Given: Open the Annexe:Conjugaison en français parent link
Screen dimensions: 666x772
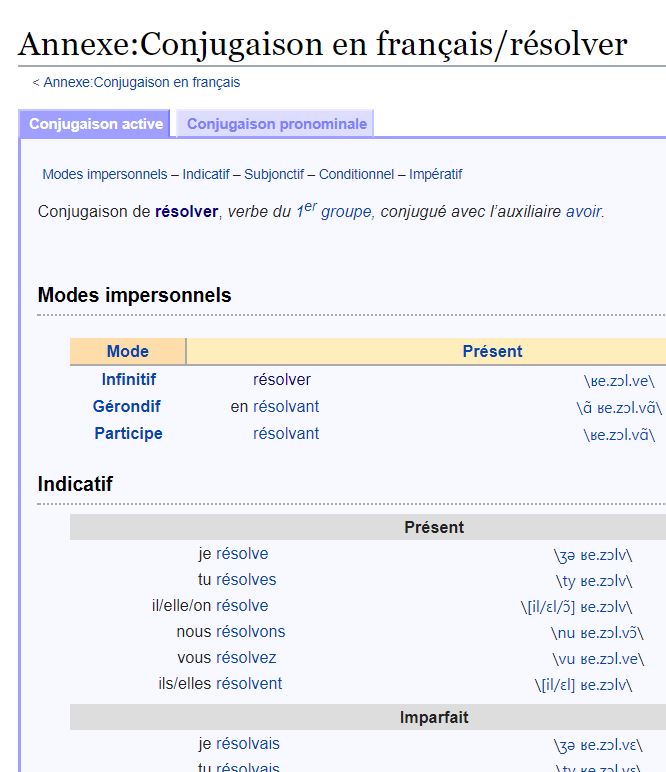Looking at the screenshot, I should coord(141,82).
